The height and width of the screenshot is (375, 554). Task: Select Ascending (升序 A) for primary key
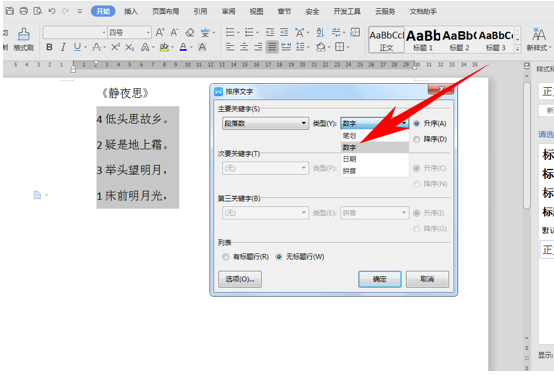point(417,123)
